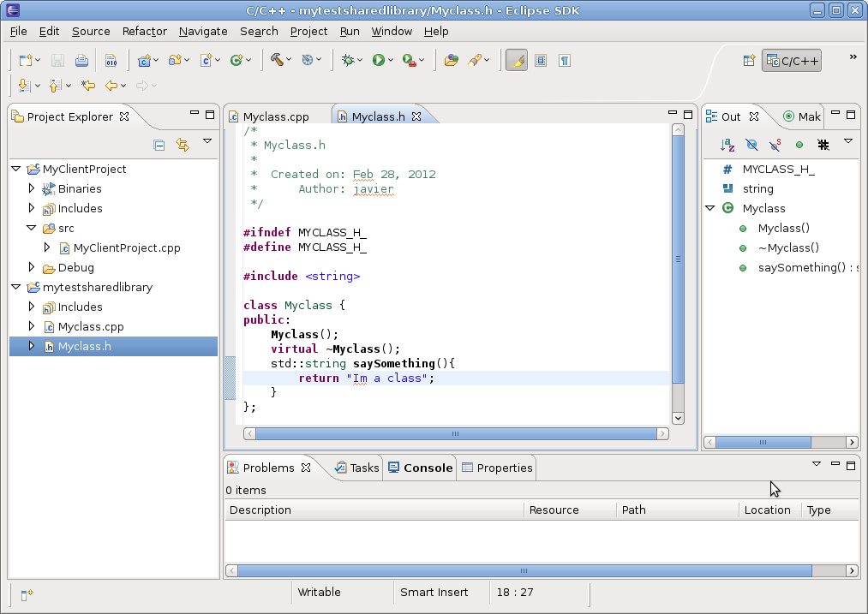Toggle Hide Non-Public Members in Outline

coord(799,145)
